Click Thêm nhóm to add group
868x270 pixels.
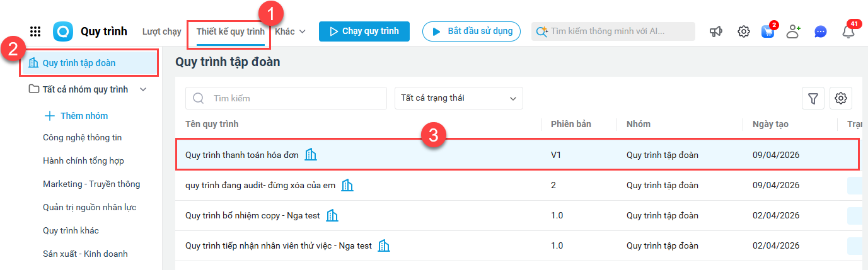click(x=76, y=116)
